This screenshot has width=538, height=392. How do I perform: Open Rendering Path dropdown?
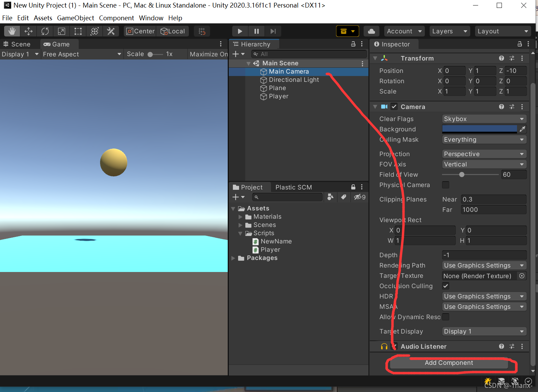click(484, 265)
